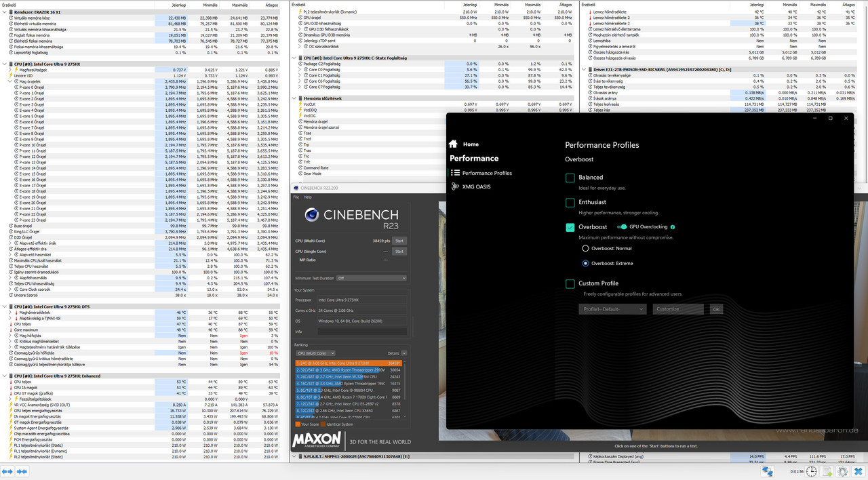The image size is (868, 480).
Task: Collapse the CPU [#0] Enhanced section
Action: pos(3,376)
